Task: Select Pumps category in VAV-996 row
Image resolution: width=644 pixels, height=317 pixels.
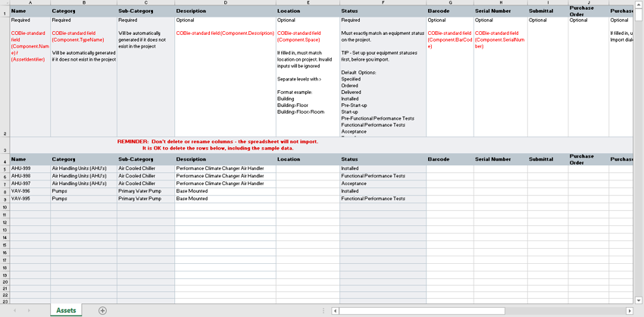Action: point(84,191)
